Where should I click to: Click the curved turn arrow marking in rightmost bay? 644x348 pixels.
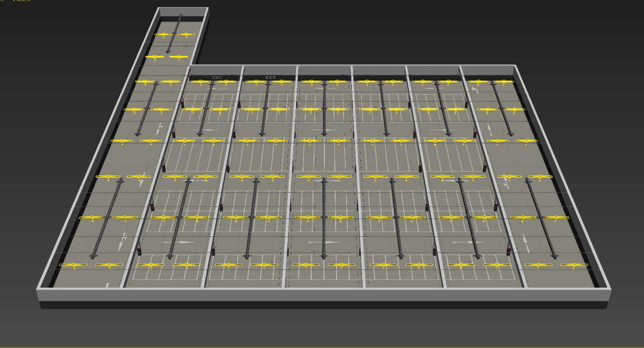(x=475, y=89)
